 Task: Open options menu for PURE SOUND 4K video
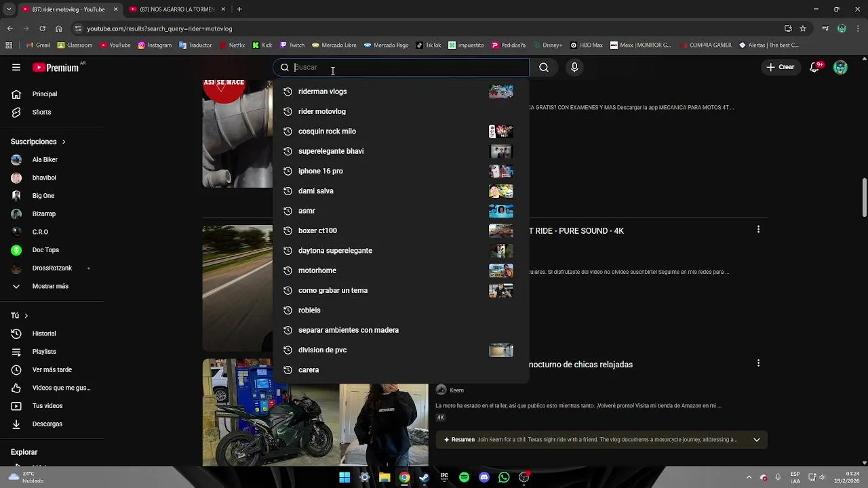[x=758, y=230]
